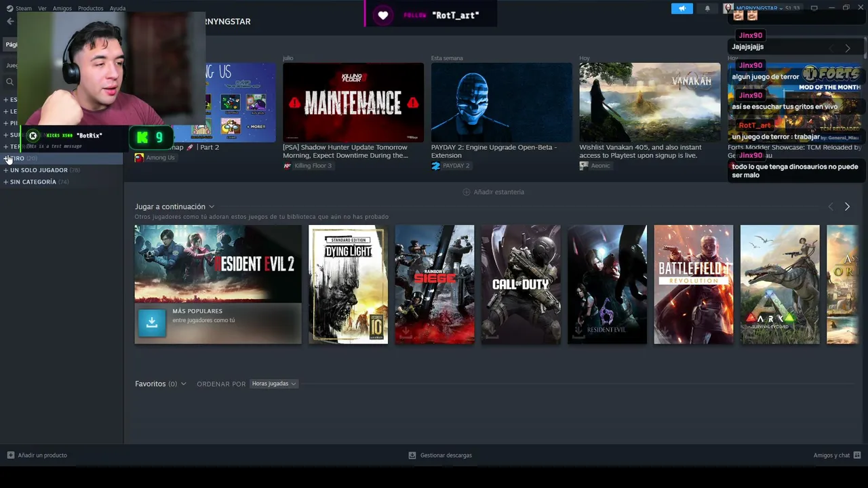The width and height of the screenshot is (868, 488).
Task: Open the PAYDAY 2 Engine Upgrade news thumbnail
Action: pyautogui.click(x=502, y=102)
